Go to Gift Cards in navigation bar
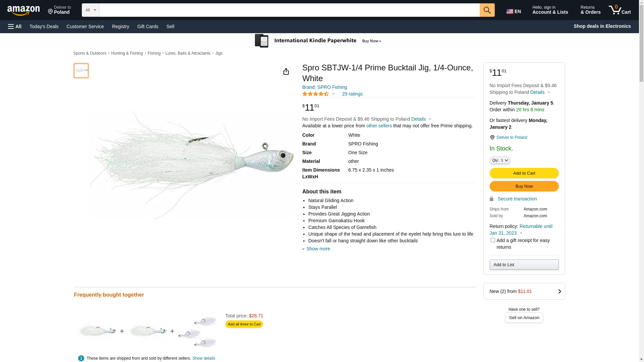 (148, 26)
